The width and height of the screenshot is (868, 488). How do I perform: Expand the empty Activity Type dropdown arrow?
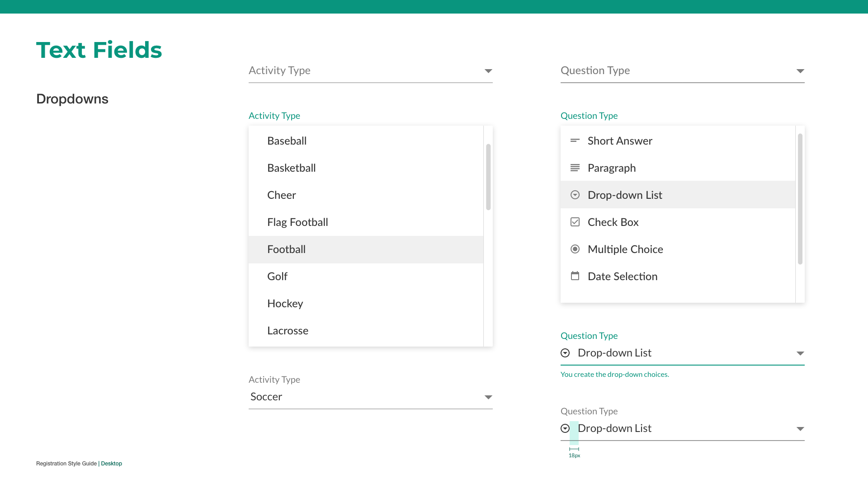point(488,71)
